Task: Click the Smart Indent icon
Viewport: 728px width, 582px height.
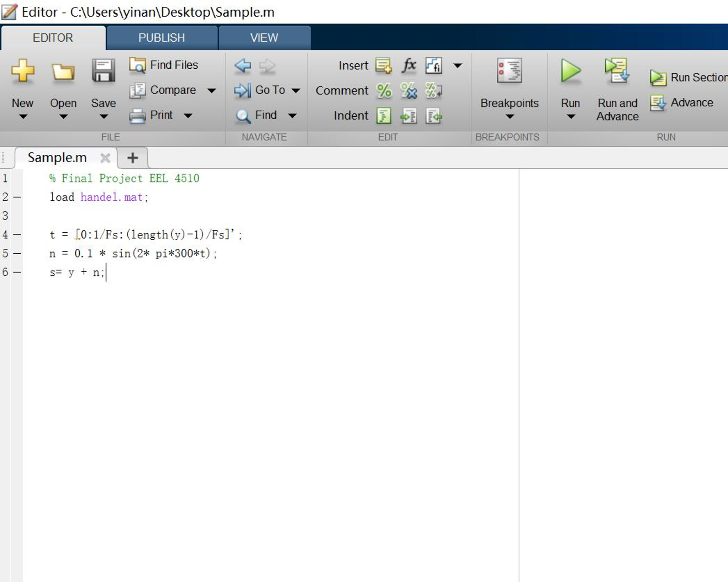Action: click(x=384, y=116)
